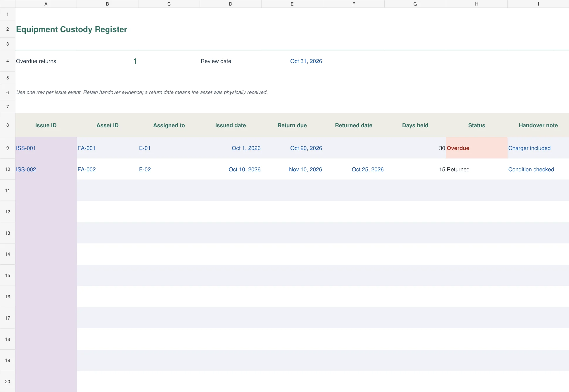Select row 8 header

tap(8, 125)
